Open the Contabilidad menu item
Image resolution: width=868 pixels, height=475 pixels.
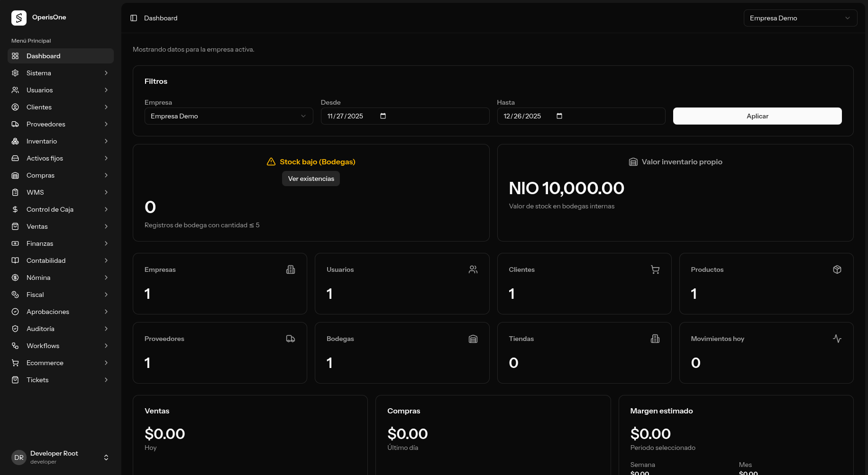(61, 260)
